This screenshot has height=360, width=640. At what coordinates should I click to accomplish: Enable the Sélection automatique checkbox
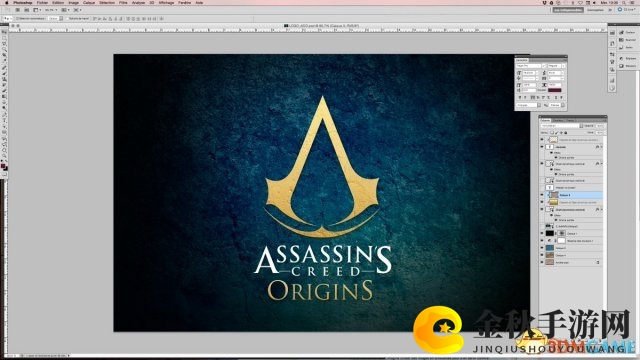17,18
